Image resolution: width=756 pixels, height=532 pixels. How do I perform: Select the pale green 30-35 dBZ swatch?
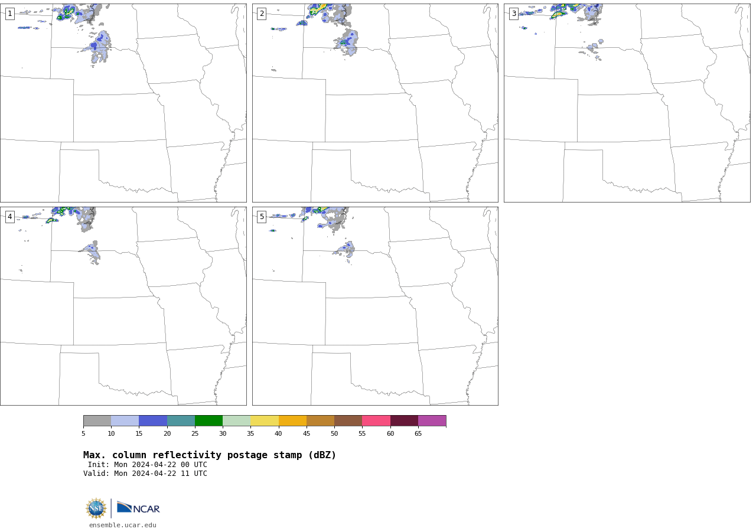pyautogui.click(x=237, y=421)
